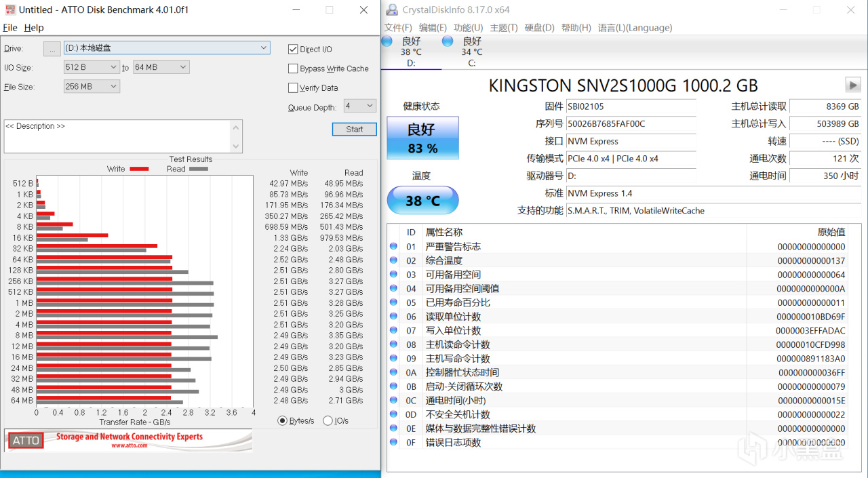Click the next disk arrow beside KINGSTON title

click(852, 85)
